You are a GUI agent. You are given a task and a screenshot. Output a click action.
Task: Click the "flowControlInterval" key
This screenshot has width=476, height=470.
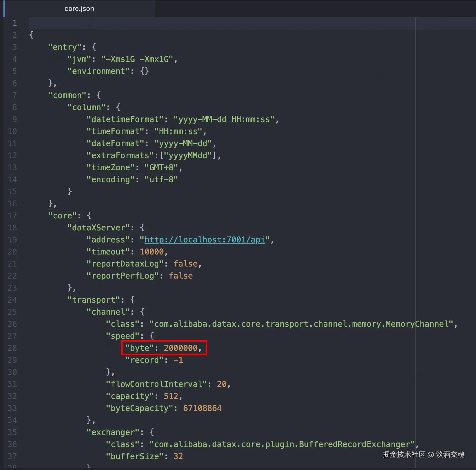(x=156, y=384)
